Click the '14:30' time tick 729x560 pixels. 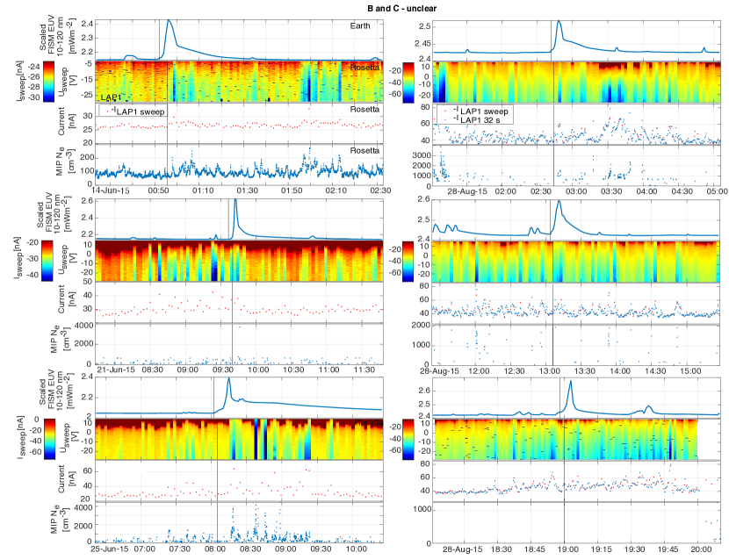coord(655,371)
